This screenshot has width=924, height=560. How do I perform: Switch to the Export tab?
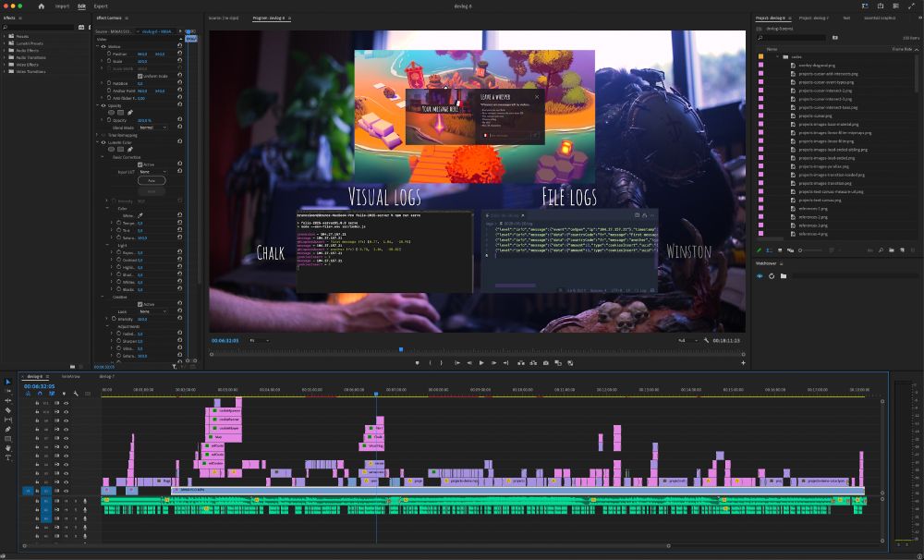point(101,6)
